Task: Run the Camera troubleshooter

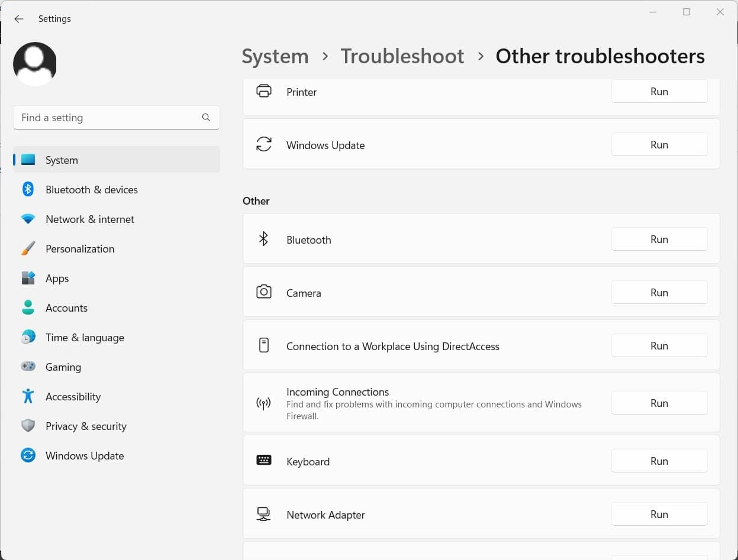Action: pos(659,293)
